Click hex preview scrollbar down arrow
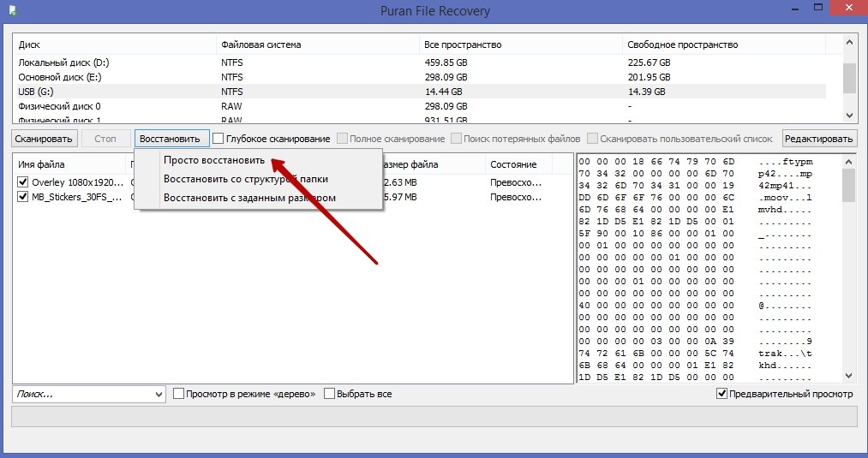The width and height of the screenshot is (868, 458). click(849, 376)
